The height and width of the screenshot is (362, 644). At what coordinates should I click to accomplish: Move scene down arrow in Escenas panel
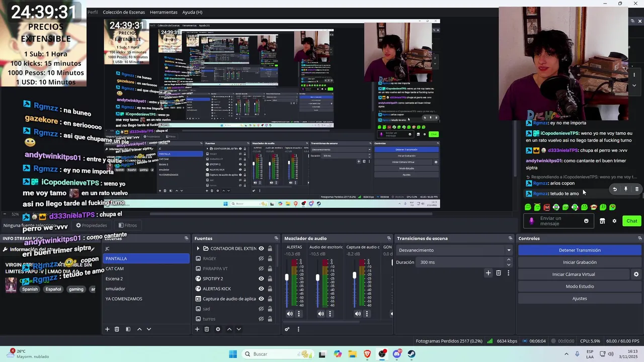pyautogui.click(x=148, y=329)
